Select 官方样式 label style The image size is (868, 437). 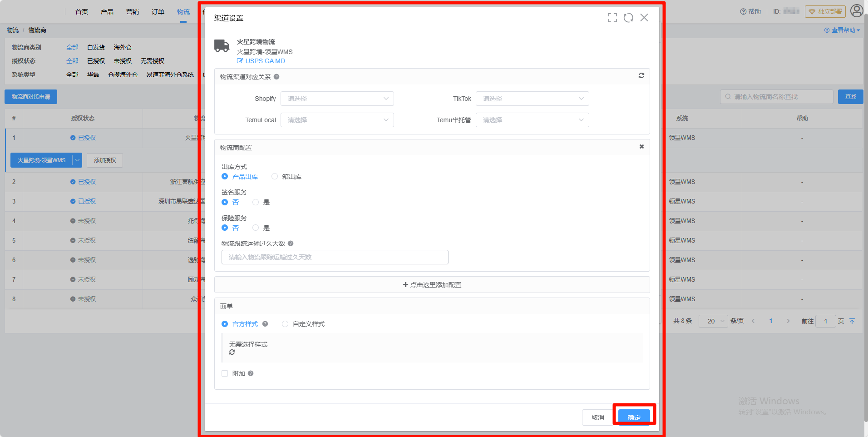click(240, 324)
